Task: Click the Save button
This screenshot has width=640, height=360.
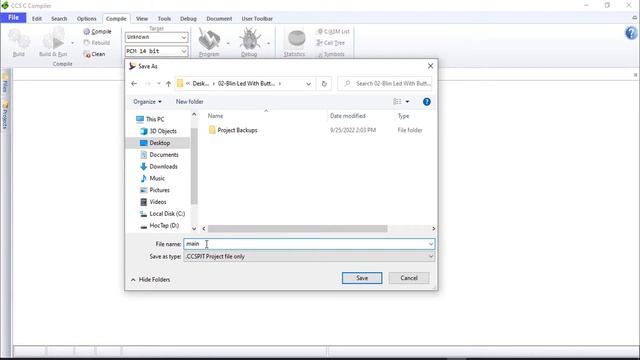Action: point(362,278)
